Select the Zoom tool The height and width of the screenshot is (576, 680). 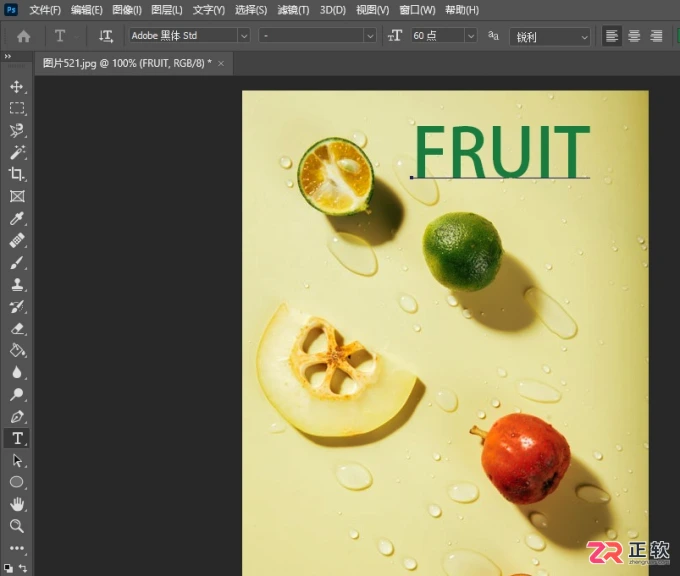[17, 526]
